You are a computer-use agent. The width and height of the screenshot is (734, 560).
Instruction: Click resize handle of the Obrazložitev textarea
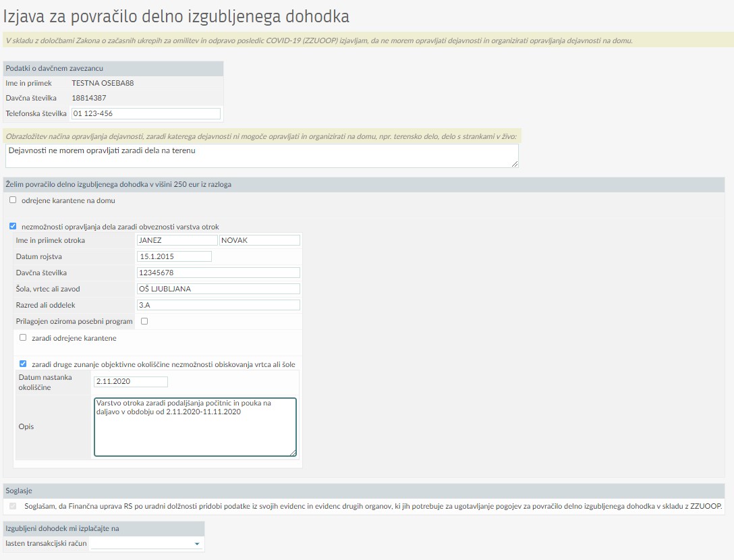pyautogui.click(x=515, y=164)
